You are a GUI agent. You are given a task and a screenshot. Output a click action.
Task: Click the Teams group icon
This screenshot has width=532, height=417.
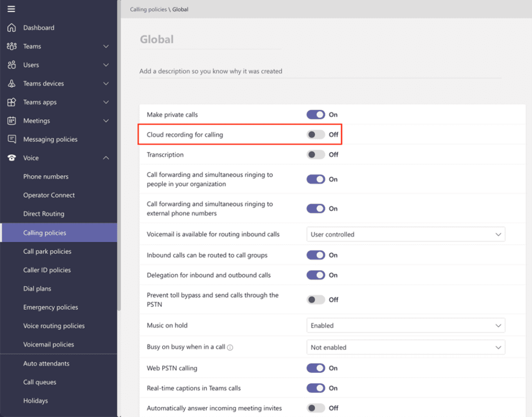[x=11, y=46]
